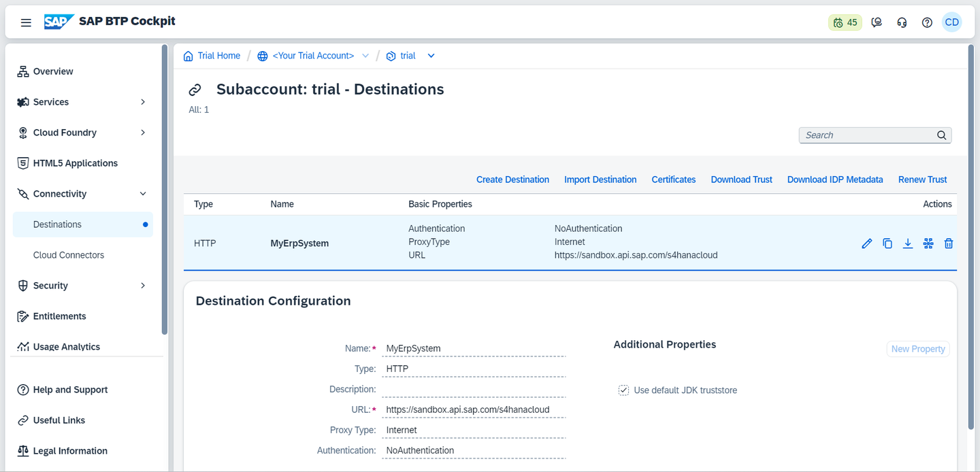This screenshot has height=472, width=980.
Task: Open the hamburger navigation menu
Action: point(26,22)
